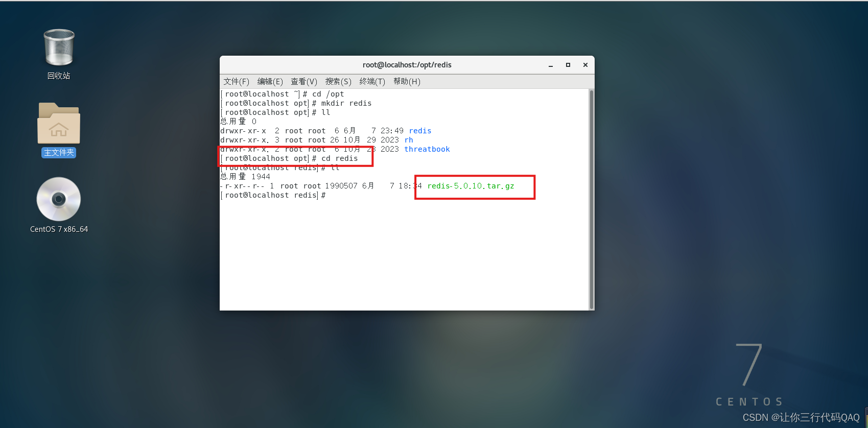This screenshot has height=428, width=868.
Task: Click the threatbook directory name
Action: coord(427,149)
